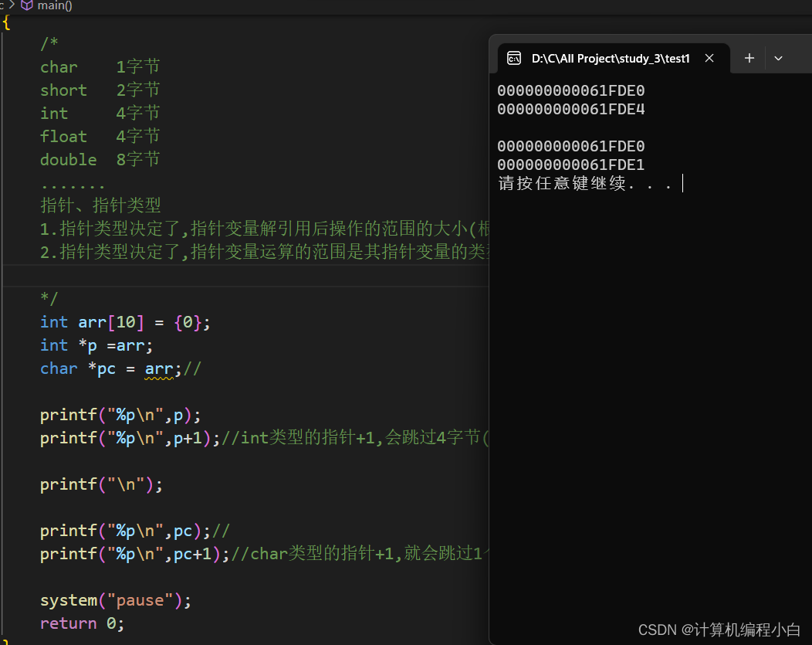This screenshot has width=812, height=645.
Task: Click the 'short 2字节' comment line
Action: pos(100,90)
